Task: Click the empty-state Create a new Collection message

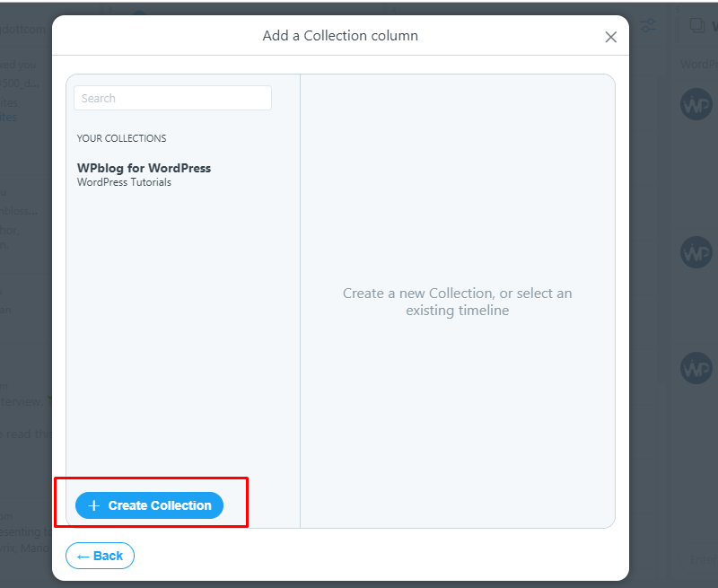Action: tap(458, 302)
